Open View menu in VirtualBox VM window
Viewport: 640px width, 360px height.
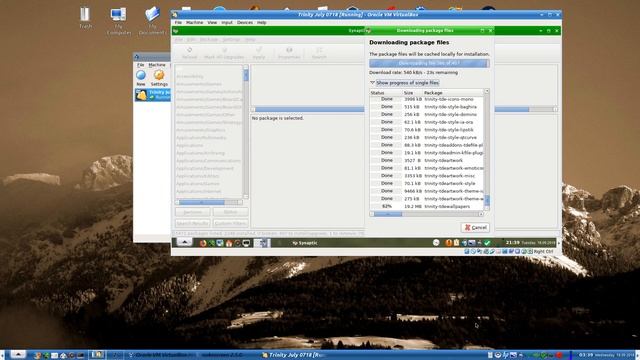[212, 23]
